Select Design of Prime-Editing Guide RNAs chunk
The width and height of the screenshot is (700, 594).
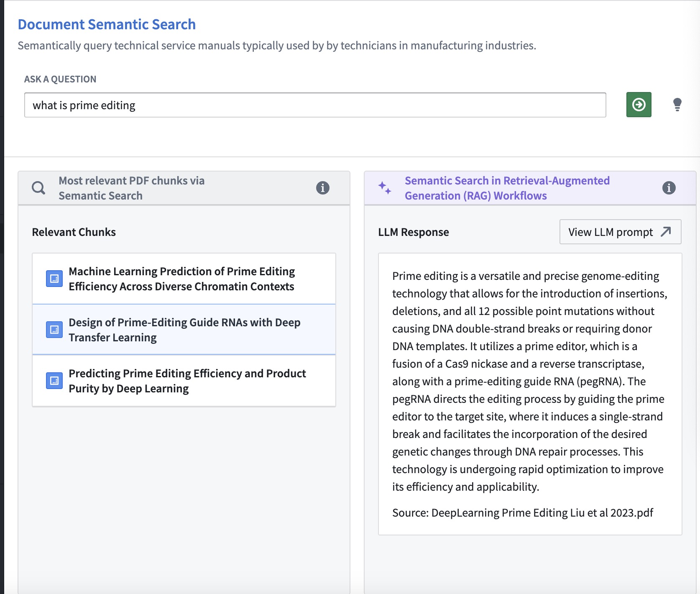184,330
